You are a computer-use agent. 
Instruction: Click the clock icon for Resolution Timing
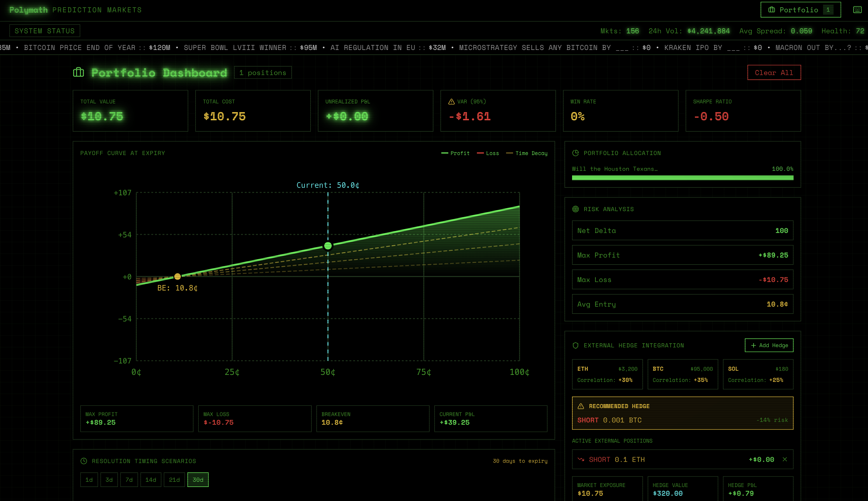point(83,461)
